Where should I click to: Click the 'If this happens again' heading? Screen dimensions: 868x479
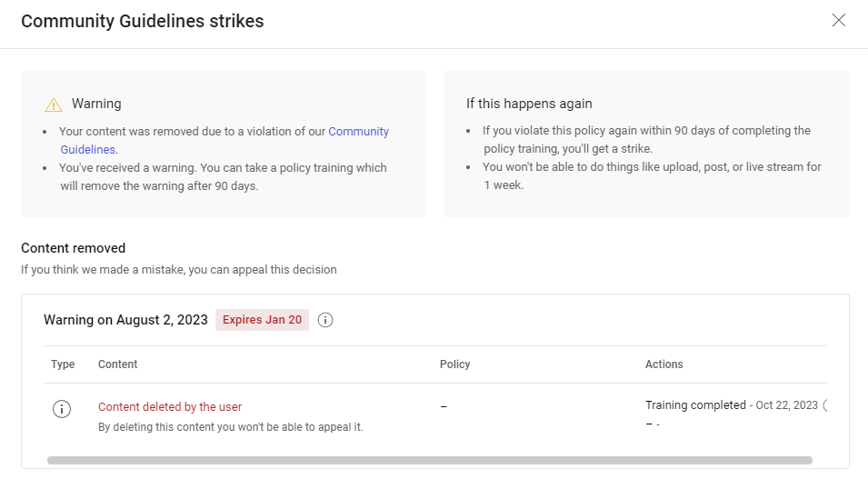[529, 104]
